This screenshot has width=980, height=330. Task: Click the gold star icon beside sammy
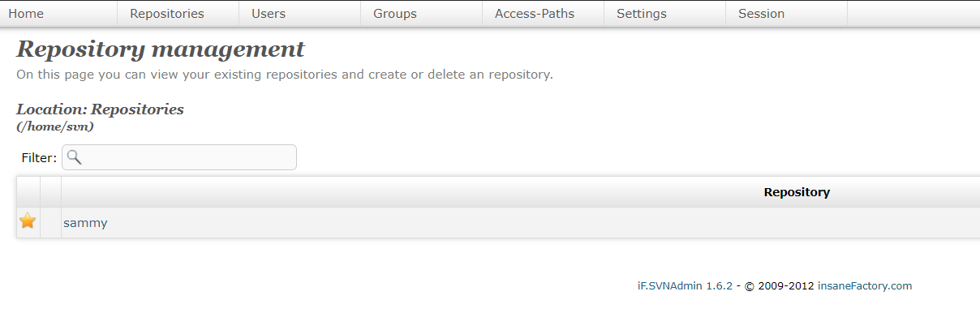click(28, 221)
